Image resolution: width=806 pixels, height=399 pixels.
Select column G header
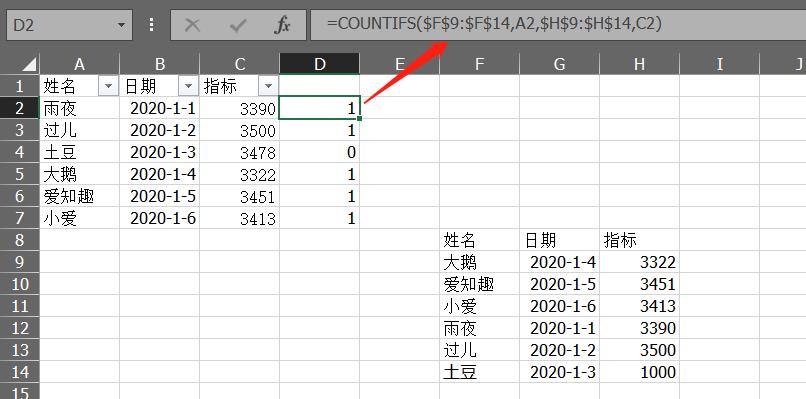click(559, 64)
